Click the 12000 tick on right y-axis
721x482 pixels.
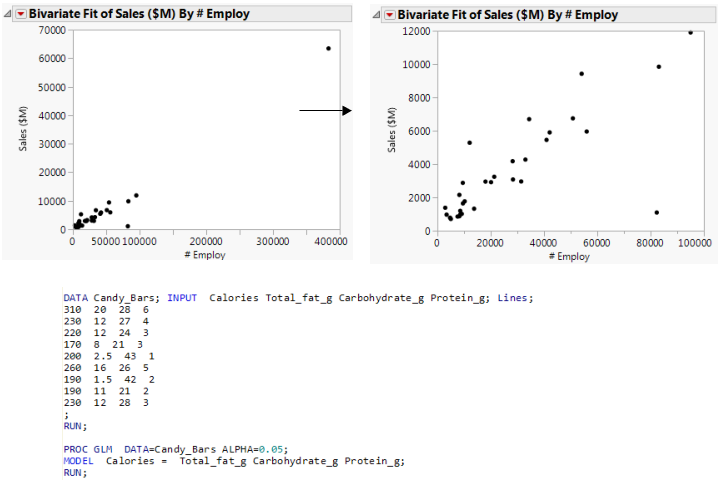click(x=415, y=32)
